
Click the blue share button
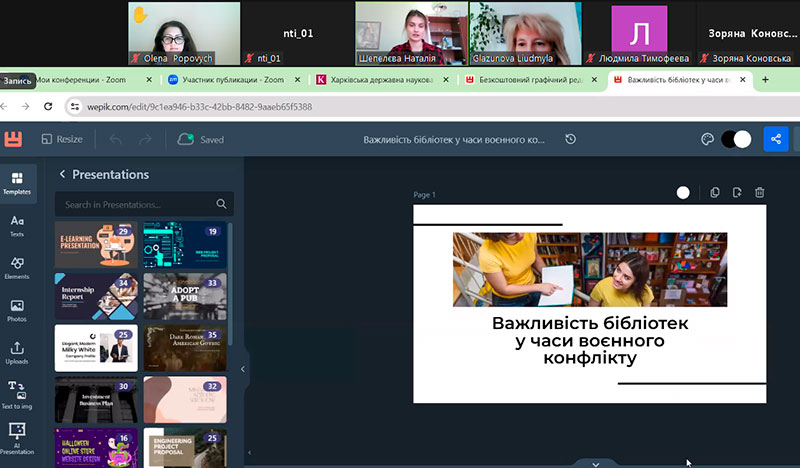pyautogui.click(x=775, y=139)
